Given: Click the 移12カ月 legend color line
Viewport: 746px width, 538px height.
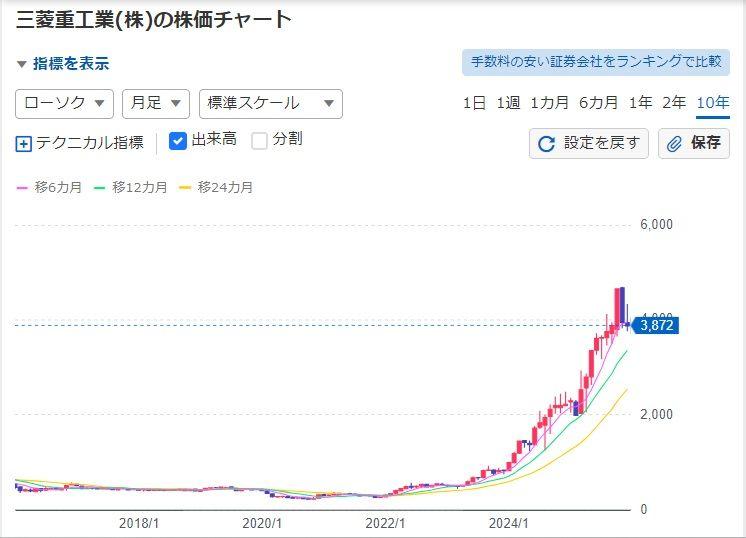Looking at the screenshot, I should tap(99, 188).
